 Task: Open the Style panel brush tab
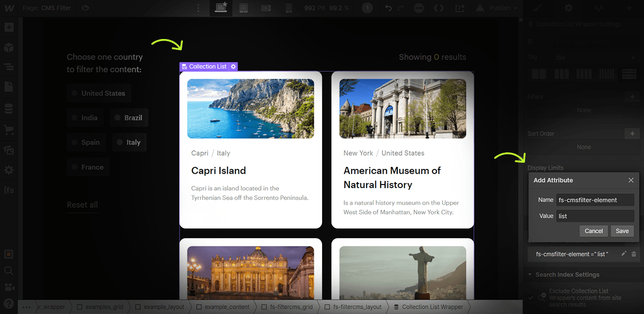538,8
